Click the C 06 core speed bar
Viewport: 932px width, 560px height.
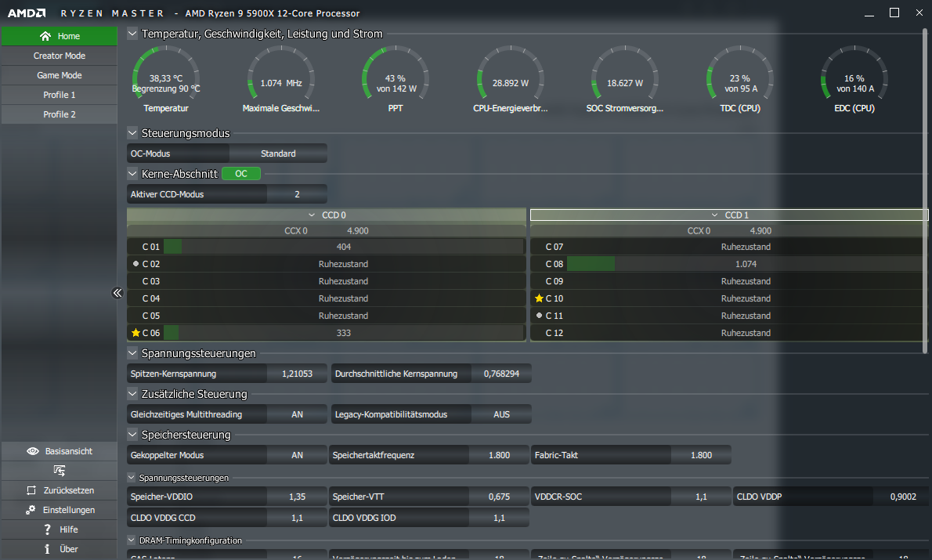pyautogui.click(x=344, y=333)
